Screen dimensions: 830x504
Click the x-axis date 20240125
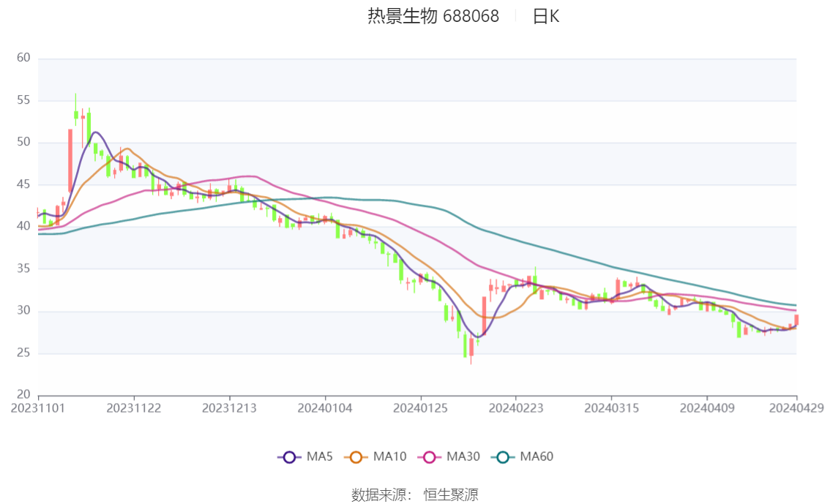pyautogui.click(x=420, y=408)
